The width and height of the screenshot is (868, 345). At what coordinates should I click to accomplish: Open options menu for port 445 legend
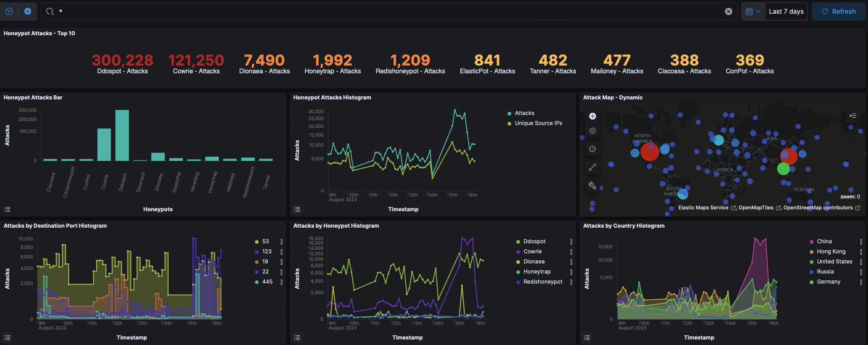[282, 282]
